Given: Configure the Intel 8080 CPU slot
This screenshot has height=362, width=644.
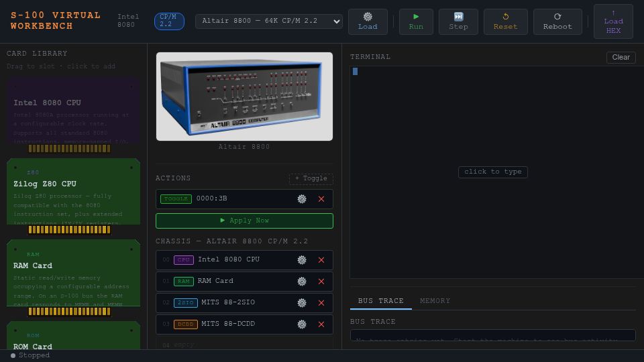Looking at the screenshot, I should pos(302,260).
